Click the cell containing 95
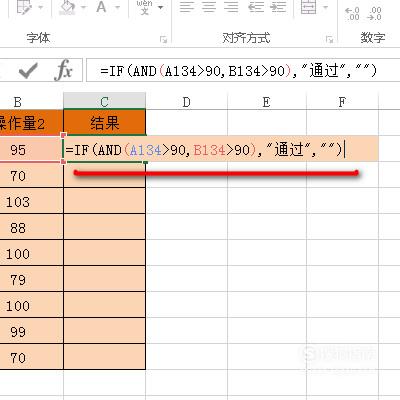Viewport: 400px width, 400px height. 31,149
